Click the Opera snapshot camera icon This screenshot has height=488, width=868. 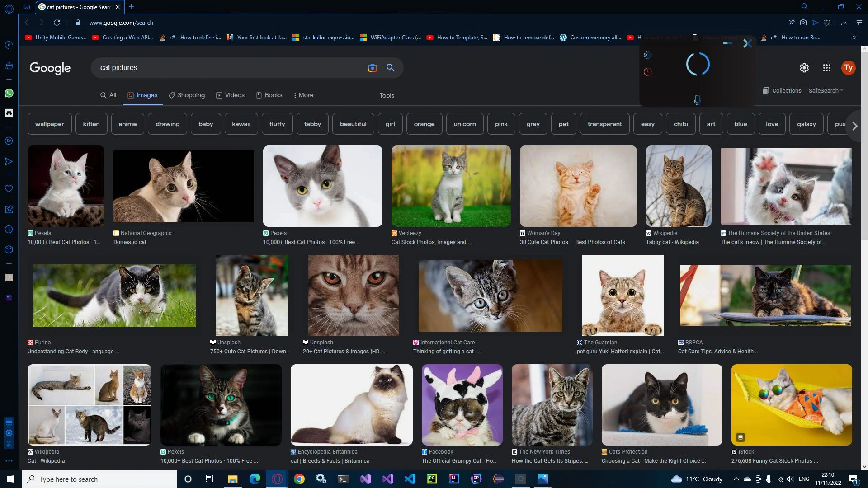click(x=803, y=23)
